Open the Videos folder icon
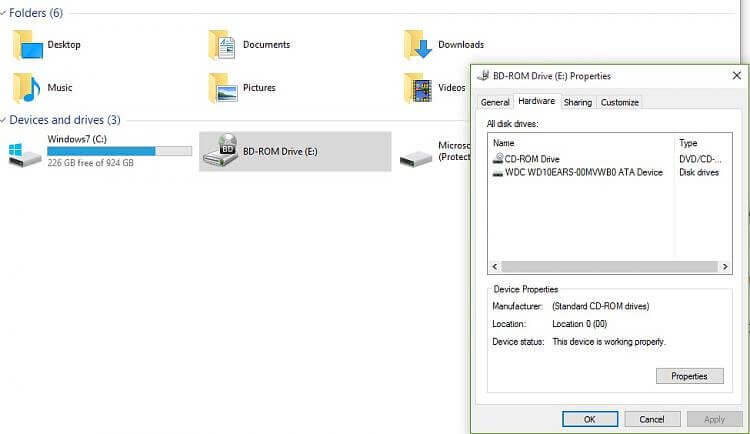 pos(418,88)
